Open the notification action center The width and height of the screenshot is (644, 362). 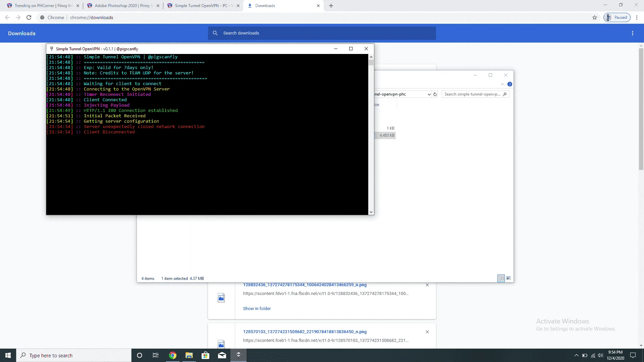pos(633,355)
